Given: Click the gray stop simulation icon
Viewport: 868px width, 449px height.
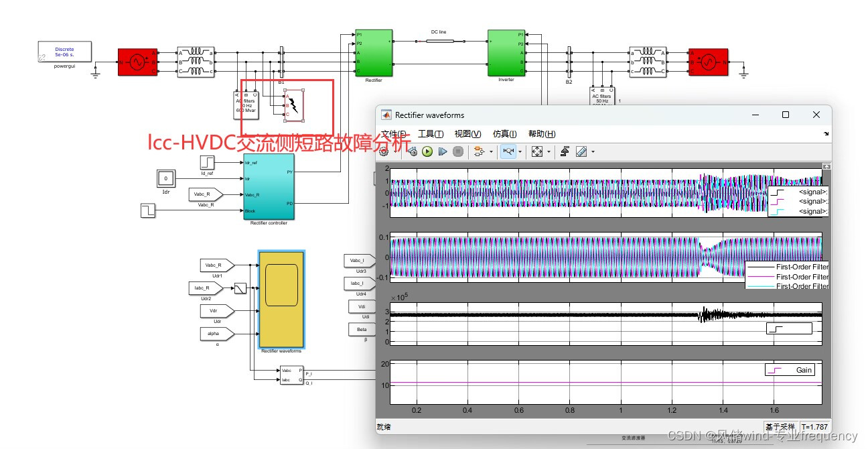Looking at the screenshot, I should coord(458,151).
